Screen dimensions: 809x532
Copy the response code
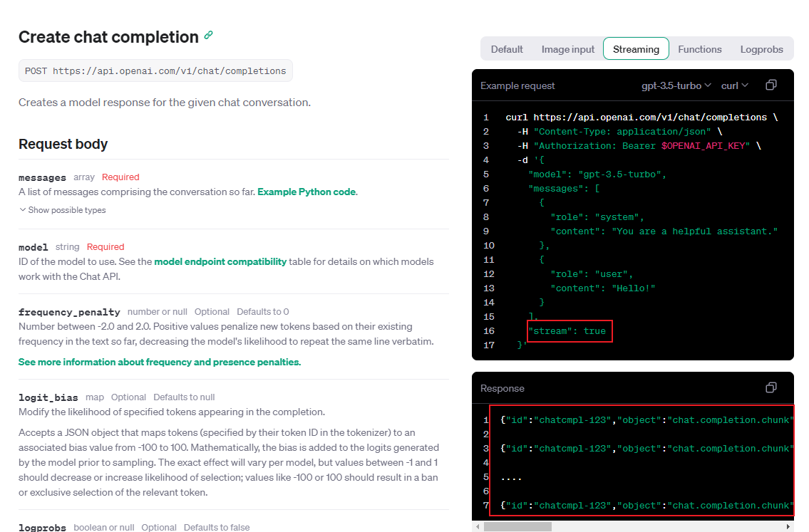(x=771, y=387)
